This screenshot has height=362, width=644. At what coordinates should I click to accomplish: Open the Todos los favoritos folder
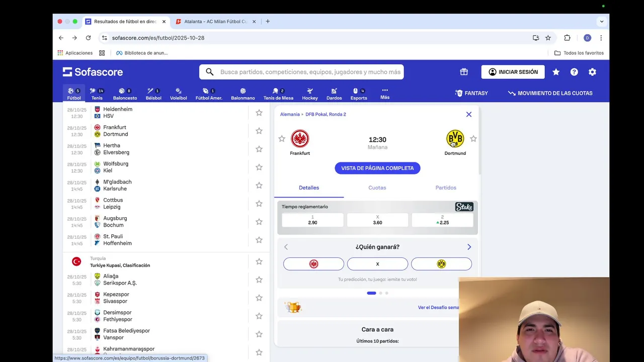pos(579,53)
